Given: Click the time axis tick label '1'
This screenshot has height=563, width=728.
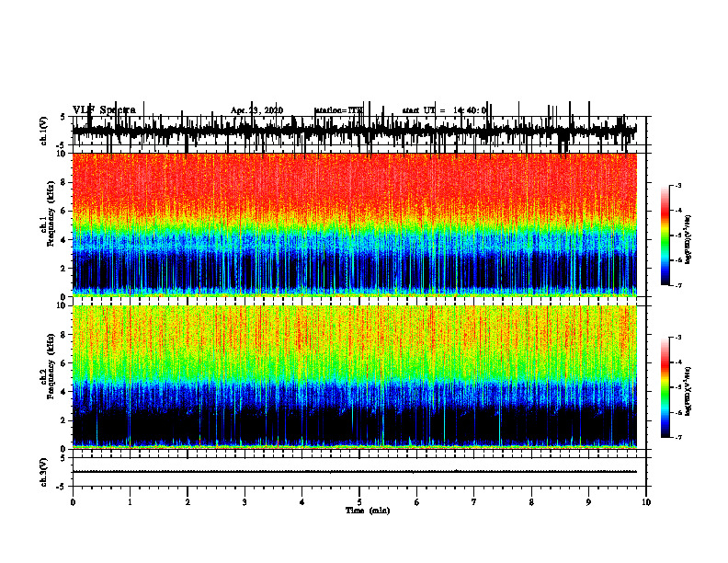Looking at the screenshot, I should 130,502.
